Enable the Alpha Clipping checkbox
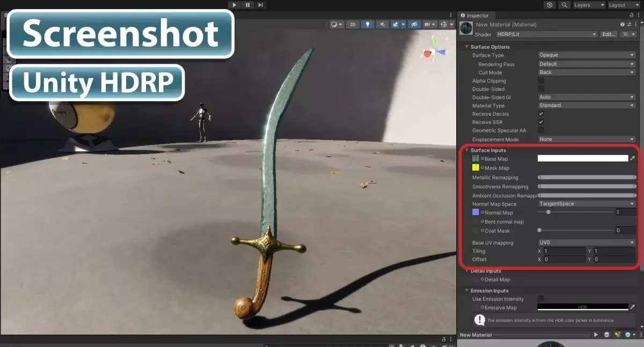 pyautogui.click(x=541, y=81)
